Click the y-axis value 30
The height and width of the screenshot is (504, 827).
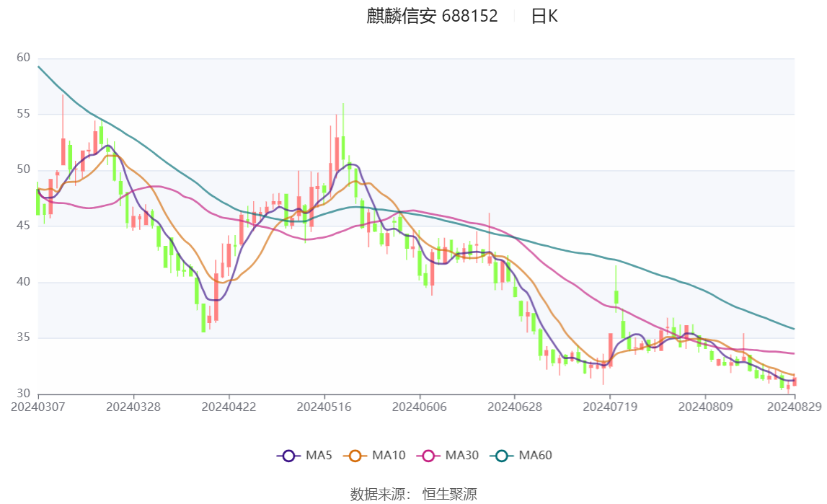24,393
